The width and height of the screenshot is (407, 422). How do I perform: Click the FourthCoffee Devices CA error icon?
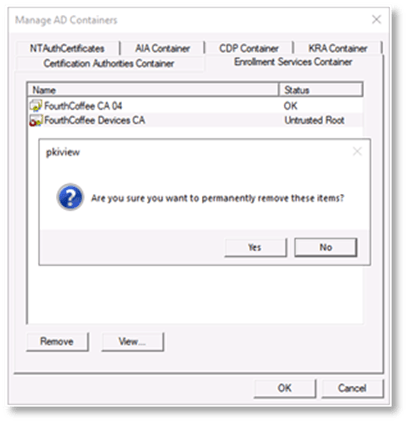point(36,120)
